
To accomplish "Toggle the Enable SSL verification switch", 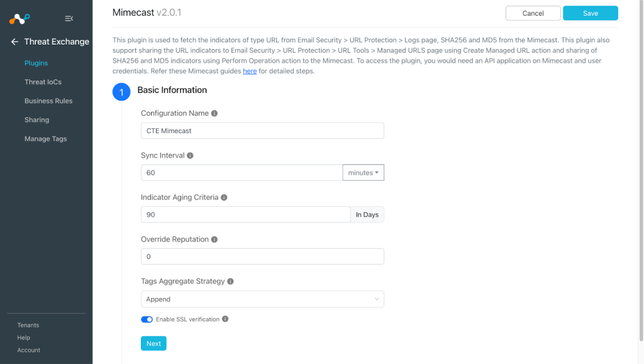I will point(147,319).
